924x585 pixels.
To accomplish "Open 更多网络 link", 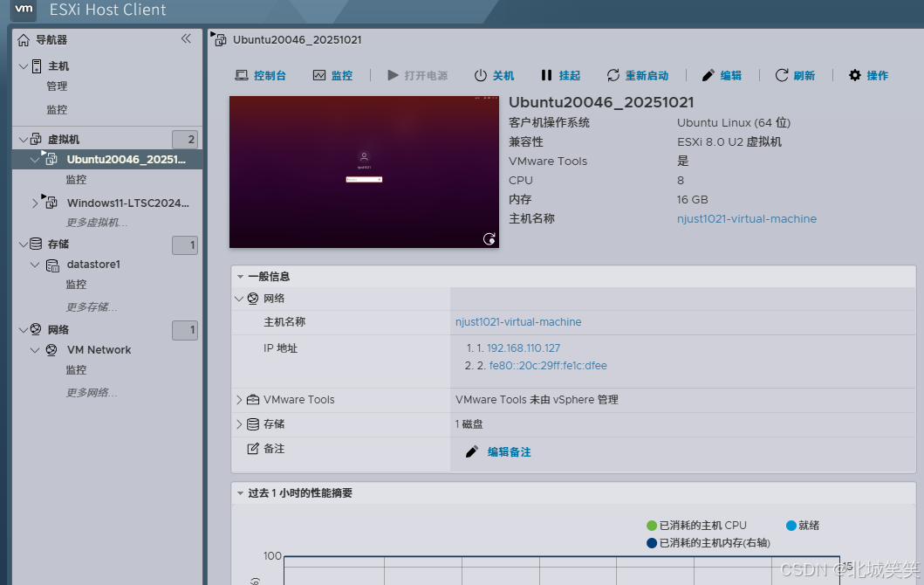I will pos(92,393).
